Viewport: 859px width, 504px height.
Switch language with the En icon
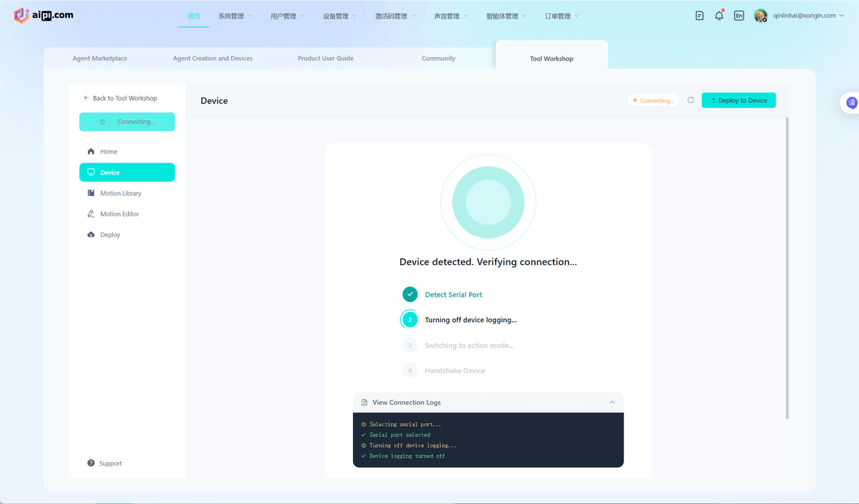(739, 15)
